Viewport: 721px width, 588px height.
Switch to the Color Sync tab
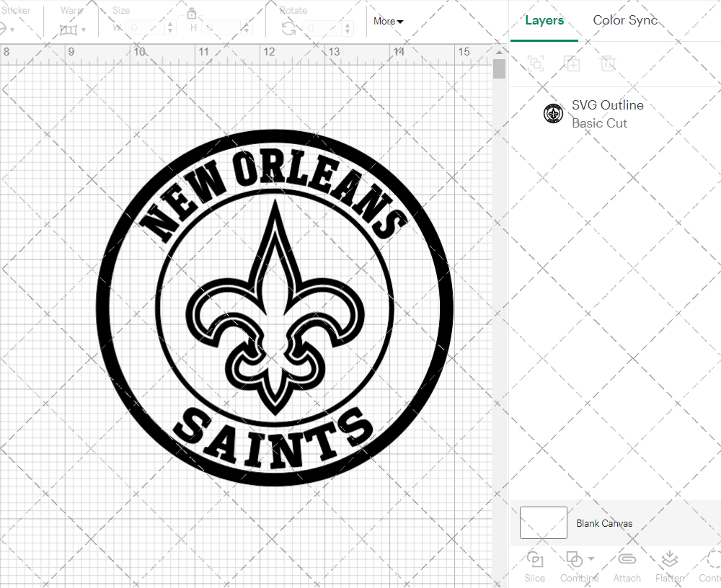click(x=625, y=20)
